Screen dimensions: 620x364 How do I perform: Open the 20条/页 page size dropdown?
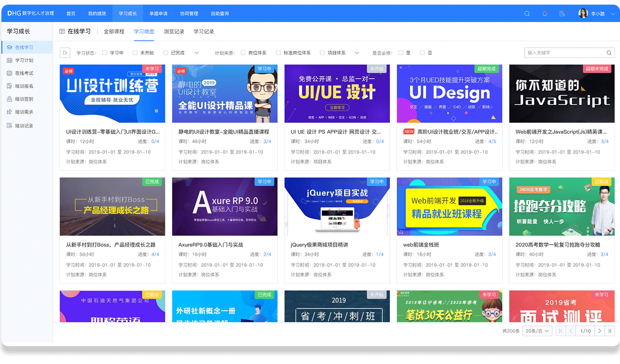537,331
